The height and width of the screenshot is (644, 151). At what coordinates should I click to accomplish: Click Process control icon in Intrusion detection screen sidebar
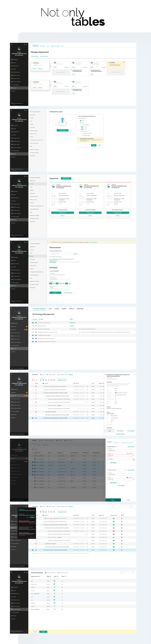click(12, 606)
